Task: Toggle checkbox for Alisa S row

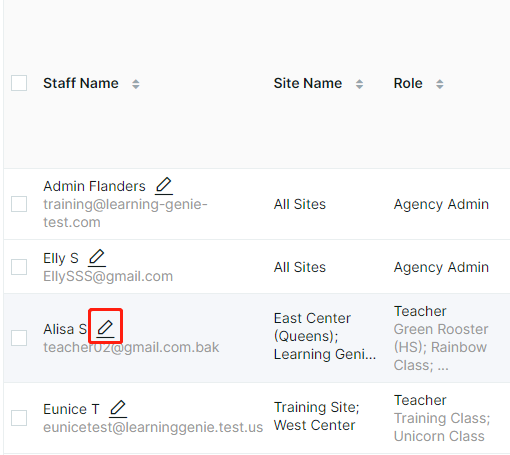Action: click(x=19, y=338)
